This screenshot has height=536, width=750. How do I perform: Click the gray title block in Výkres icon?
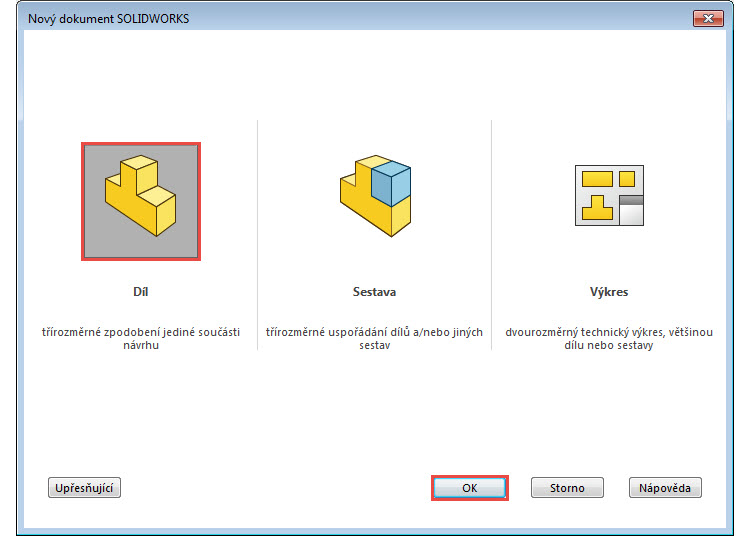(630, 209)
